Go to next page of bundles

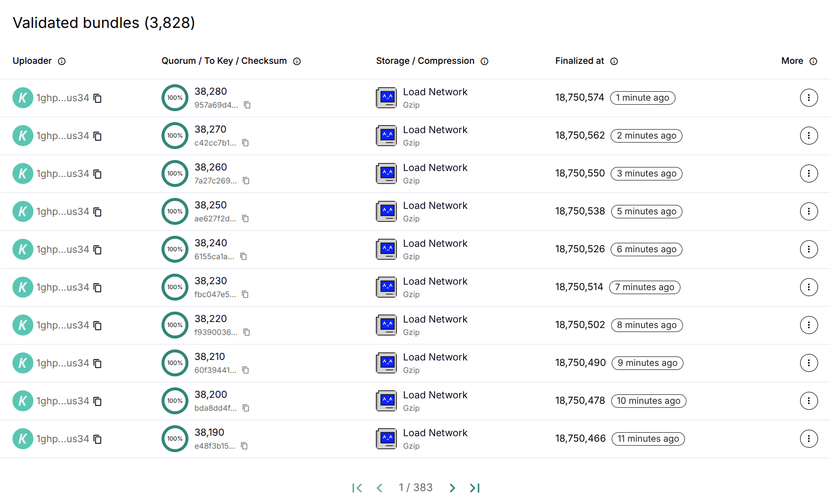[452, 488]
